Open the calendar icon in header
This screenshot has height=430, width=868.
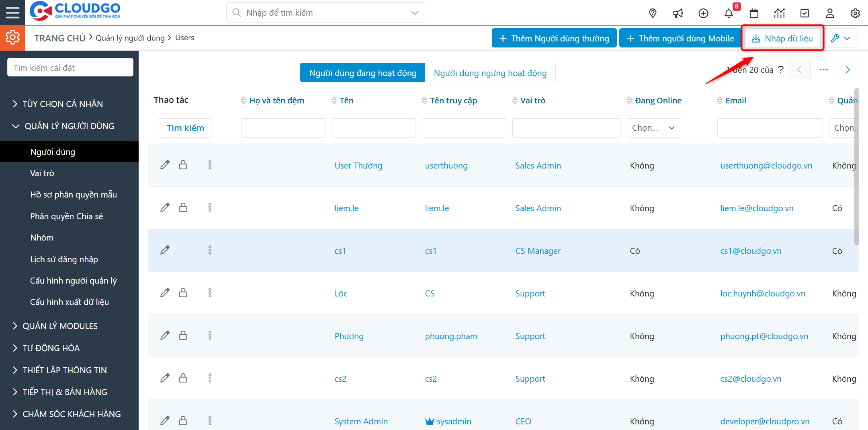(754, 13)
